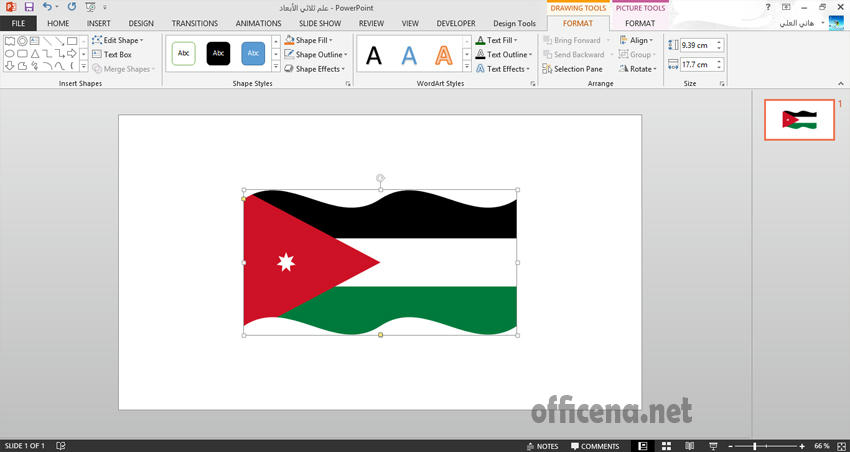Viewport: 850px width, 452px height.
Task: Switch to Reading View in the status bar
Action: (688, 445)
